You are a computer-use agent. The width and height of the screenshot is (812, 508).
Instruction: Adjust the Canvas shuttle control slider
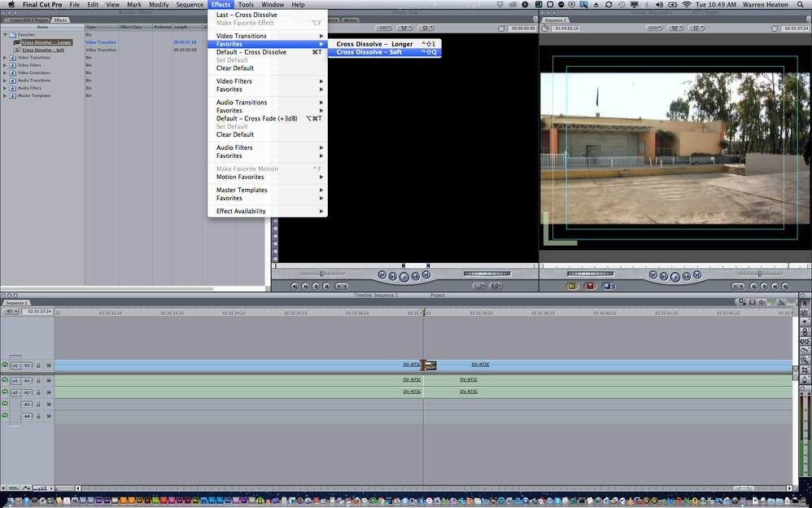tap(760, 274)
